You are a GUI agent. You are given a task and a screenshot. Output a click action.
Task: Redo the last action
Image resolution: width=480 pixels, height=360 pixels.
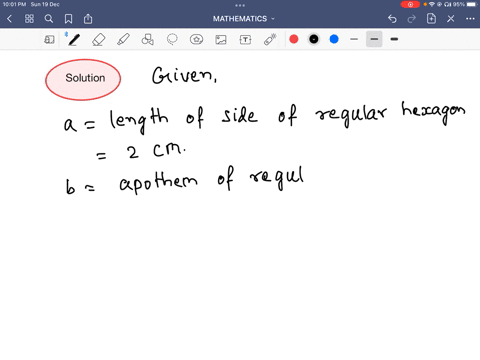click(x=412, y=19)
